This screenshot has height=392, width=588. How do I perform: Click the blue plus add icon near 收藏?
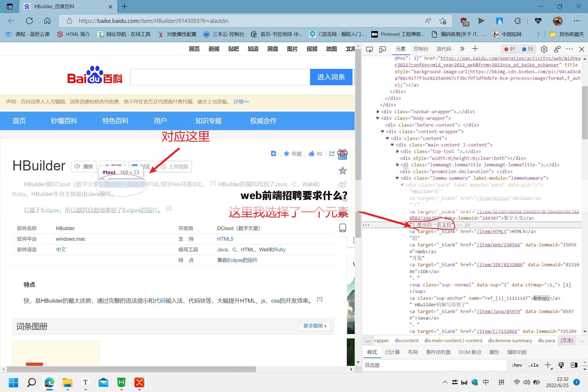pos(274,154)
